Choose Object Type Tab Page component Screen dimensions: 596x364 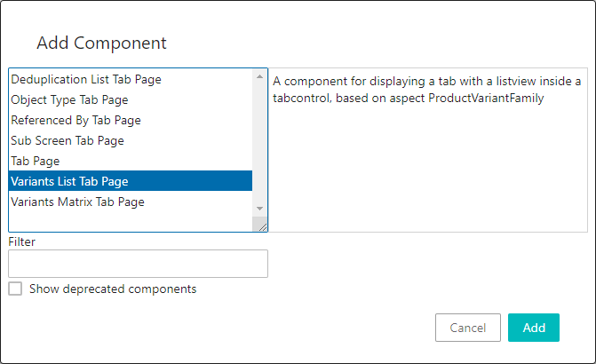[69, 99]
